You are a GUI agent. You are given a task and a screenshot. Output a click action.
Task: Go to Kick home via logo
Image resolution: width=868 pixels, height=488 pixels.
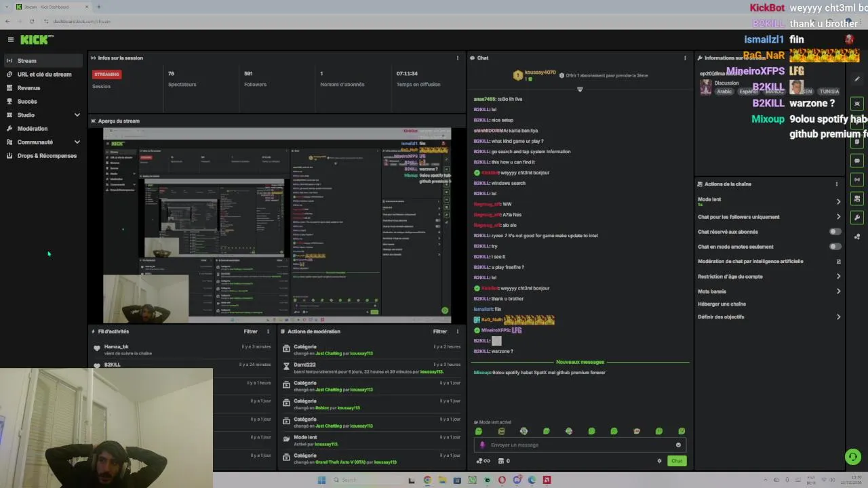tap(37, 40)
